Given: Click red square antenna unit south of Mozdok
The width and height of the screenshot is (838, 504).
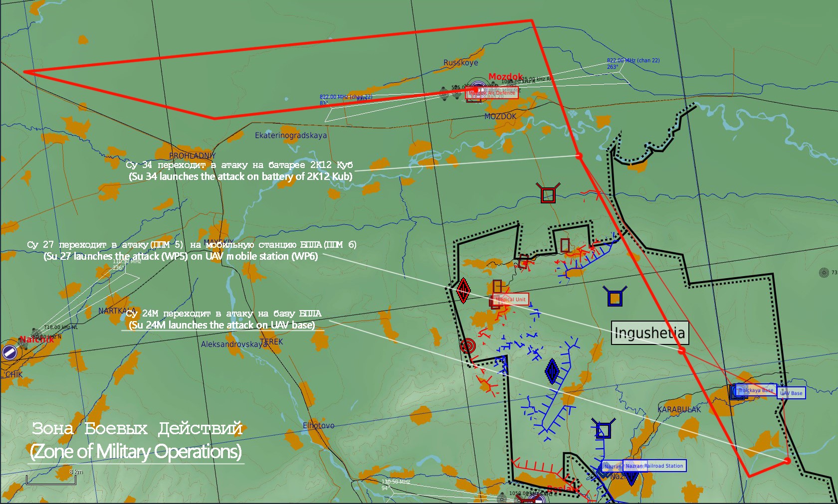Looking at the screenshot, I should click(x=548, y=194).
